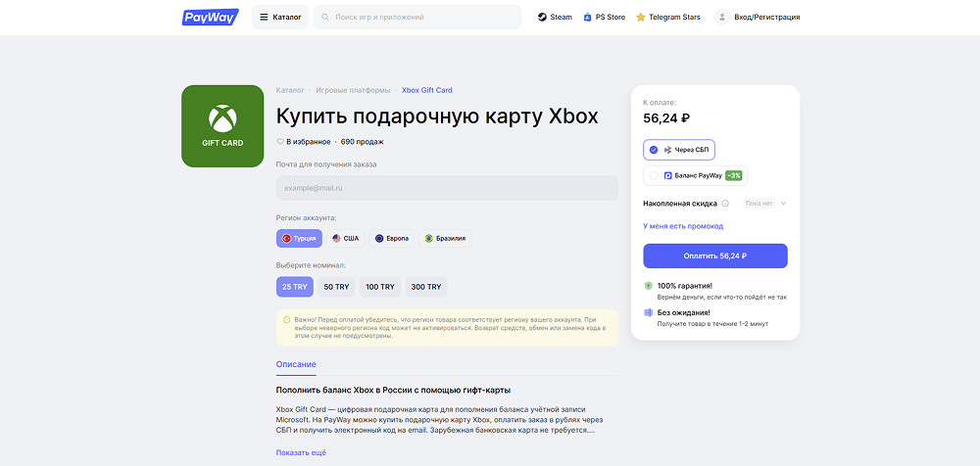The image size is (980, 466).
Task: Choose the 300 TRY denomination
Action: (x=426, y=287)
